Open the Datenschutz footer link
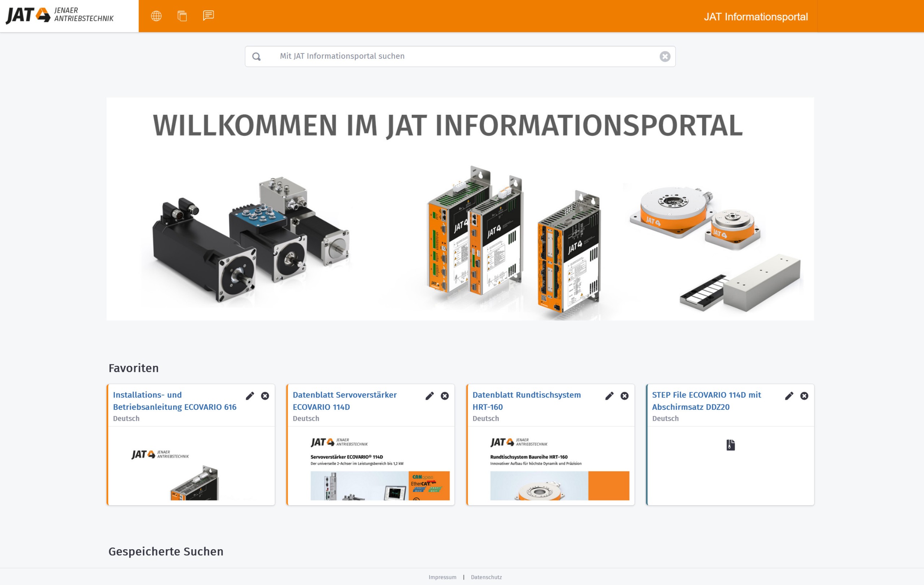Viewport: 924px width, 585px height. pos(486,577)
